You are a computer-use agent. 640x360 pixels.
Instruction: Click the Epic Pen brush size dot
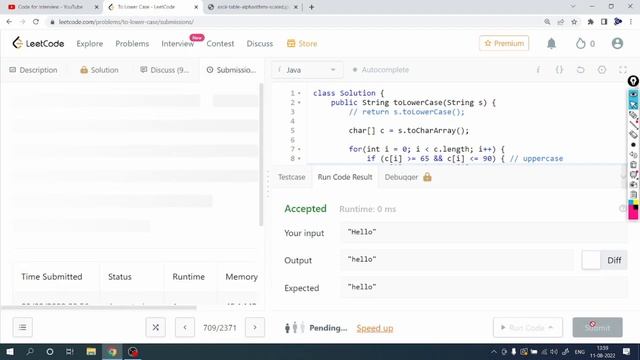click(633, 144)
